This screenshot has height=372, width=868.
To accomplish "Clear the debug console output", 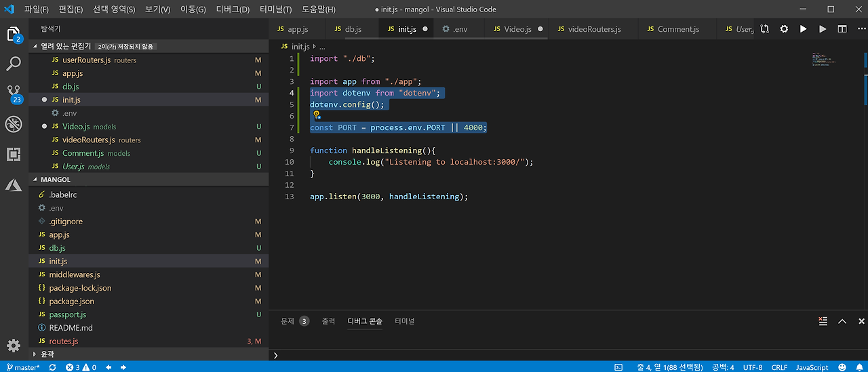I will tap(823, 321).
